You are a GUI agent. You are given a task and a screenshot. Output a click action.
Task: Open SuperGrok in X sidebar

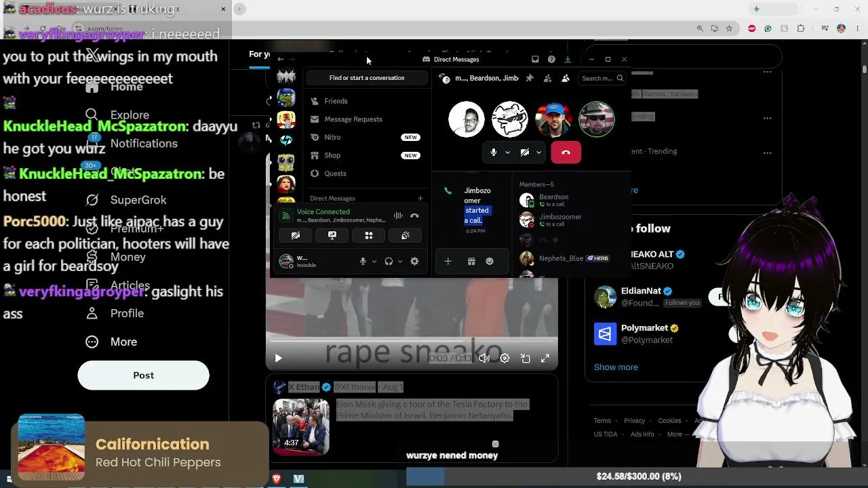[126, 200]
